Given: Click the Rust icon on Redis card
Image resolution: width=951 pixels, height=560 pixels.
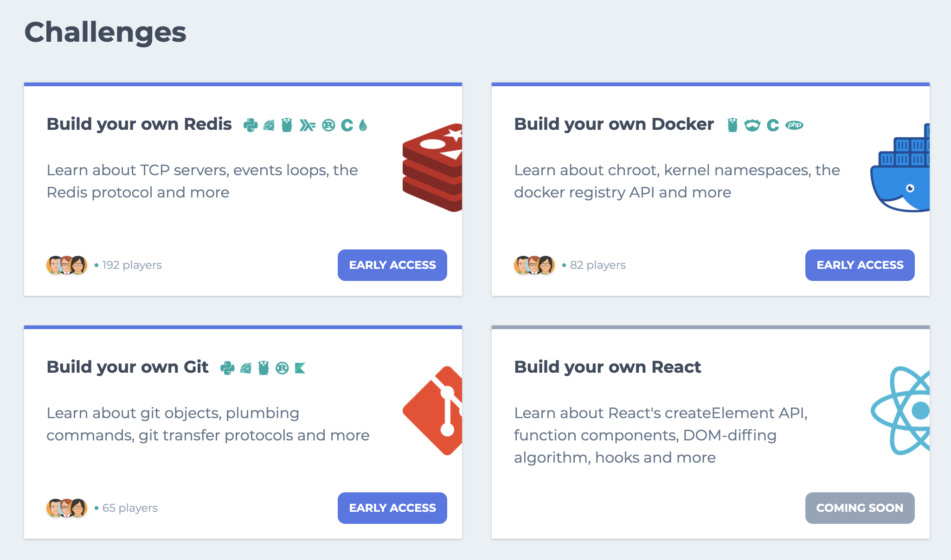Looking at the screenshot, I should (x=328, y=125).
